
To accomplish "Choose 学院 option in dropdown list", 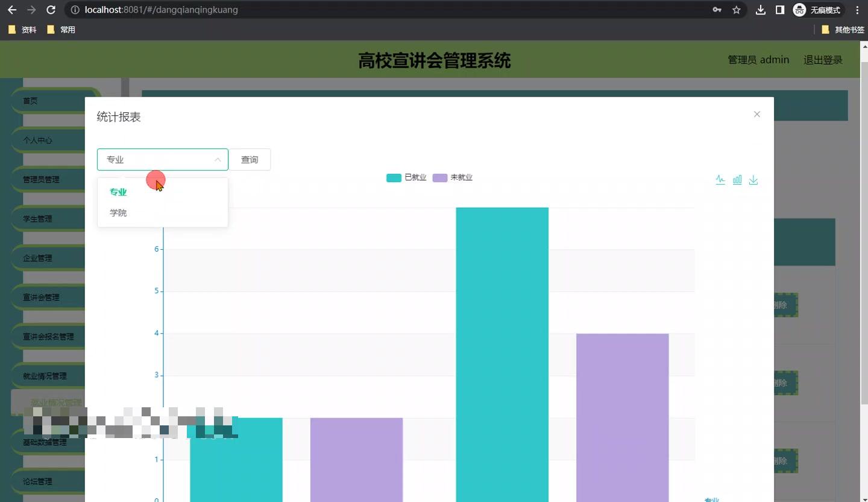I will pos(163,213).
